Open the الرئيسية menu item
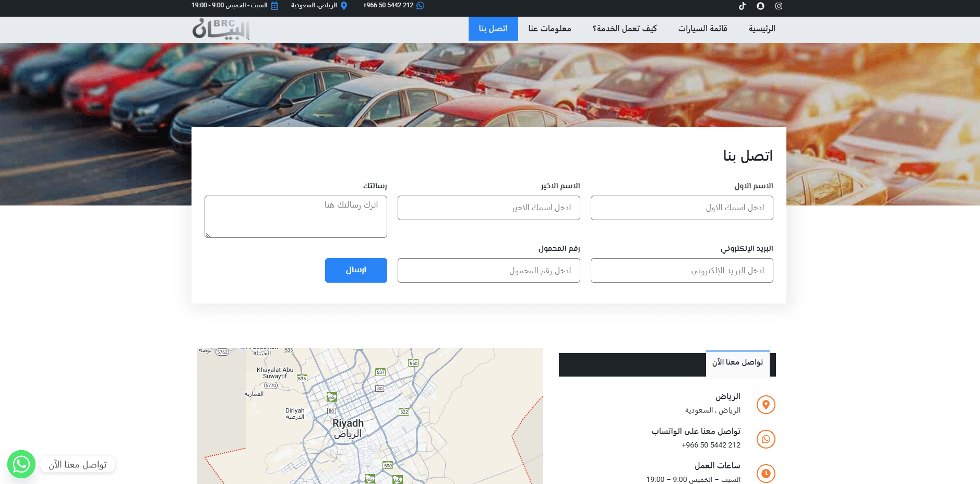 762,29
